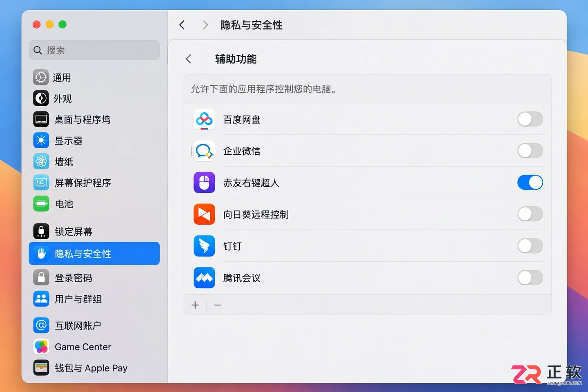
Task: Click the 显示器 display icon
Action: [41, 140]
